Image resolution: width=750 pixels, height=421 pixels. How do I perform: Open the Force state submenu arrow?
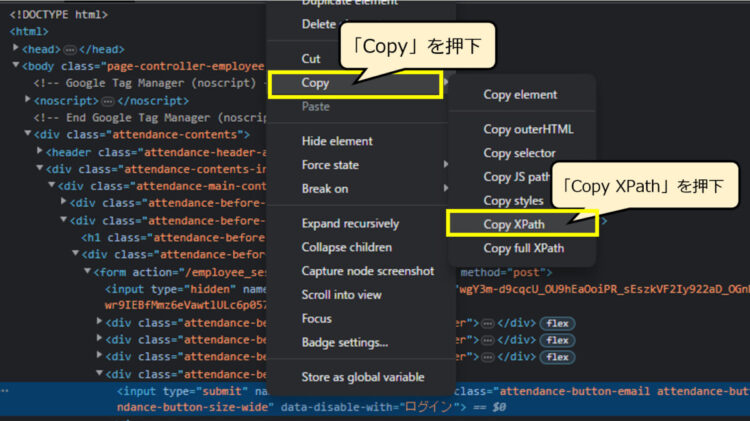[x=446, y=165]
